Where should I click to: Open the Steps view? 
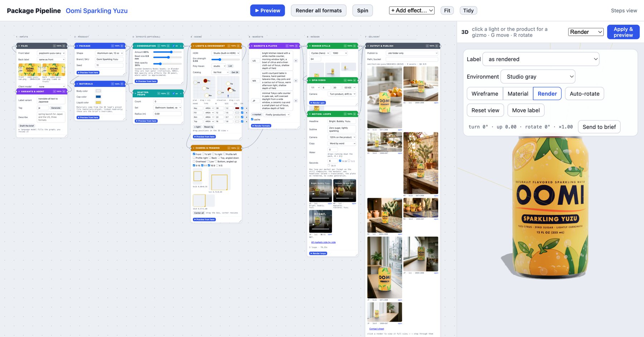[x=624, y=10]
